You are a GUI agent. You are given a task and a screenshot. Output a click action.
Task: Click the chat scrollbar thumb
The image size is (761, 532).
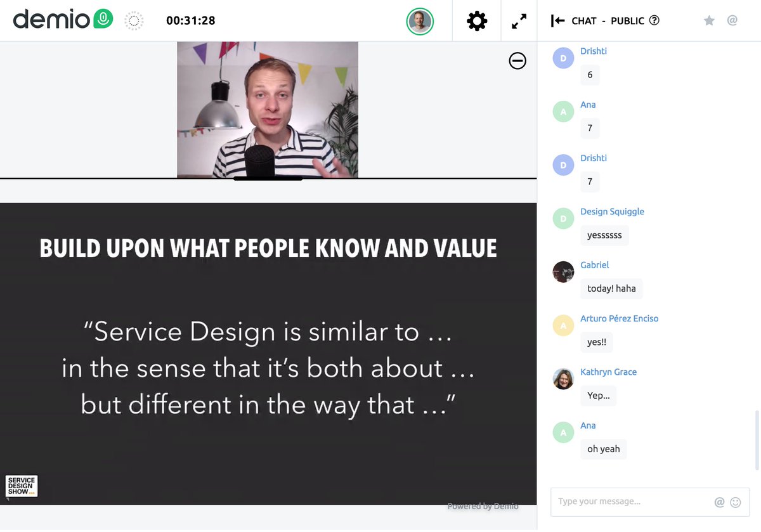(x=757, y=441)
